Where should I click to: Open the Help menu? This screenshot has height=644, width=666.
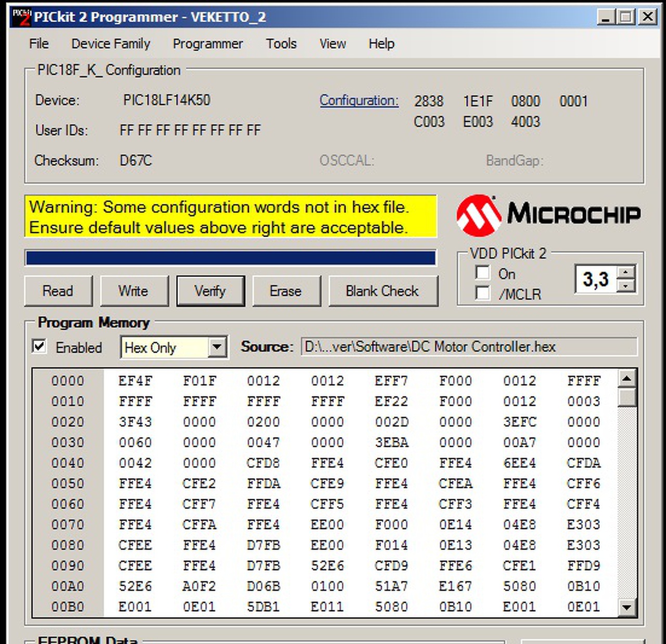click(381, 44)
